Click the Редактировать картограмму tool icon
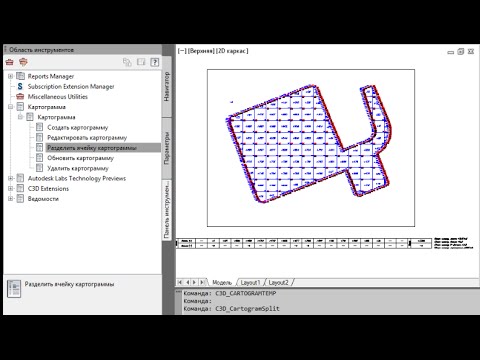 (x=40, y=137)
